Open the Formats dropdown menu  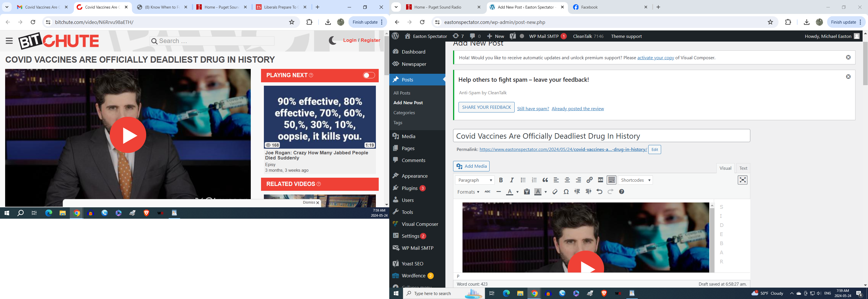pyautogui.click(x=468, y=192)
